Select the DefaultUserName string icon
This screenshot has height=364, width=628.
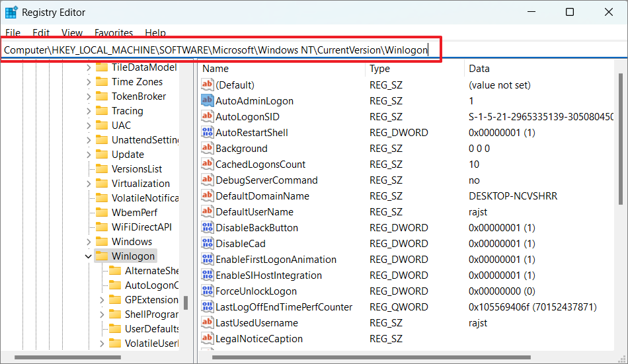coord(207,211)
